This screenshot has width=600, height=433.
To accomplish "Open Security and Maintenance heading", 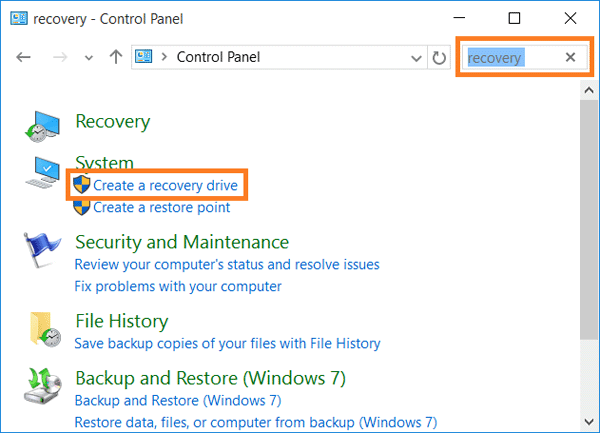I will click(x=182, y=242).
